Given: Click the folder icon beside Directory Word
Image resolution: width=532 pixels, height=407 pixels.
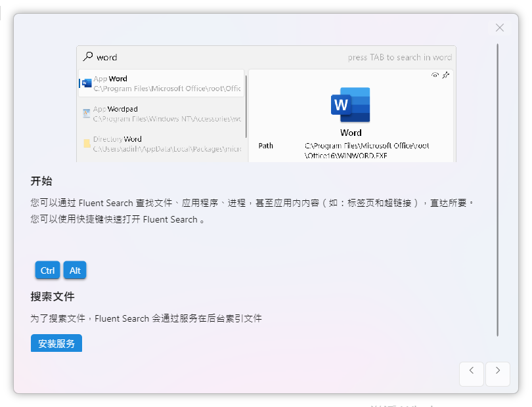Looking at the screenshot, I should click(x=87, y=144).
